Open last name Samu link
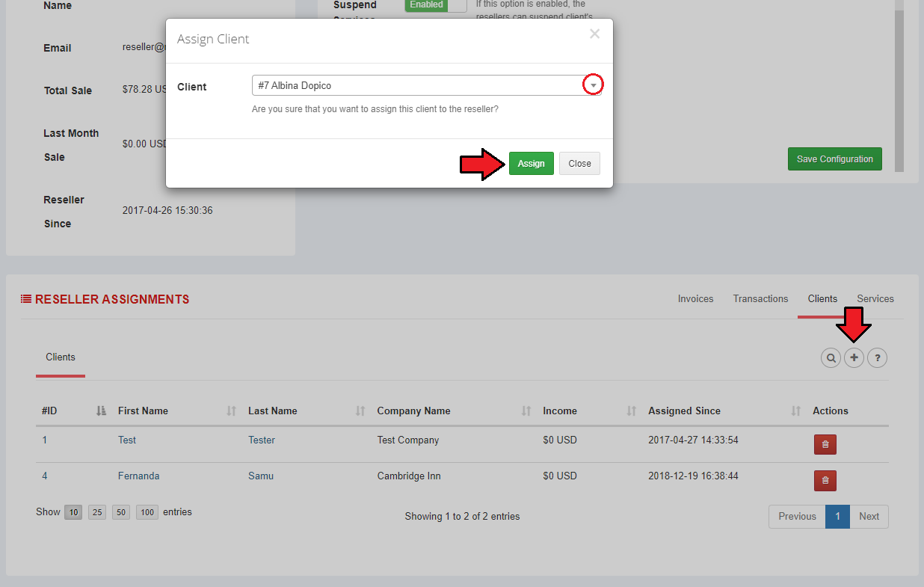This screenshot has height=587, width=924. click(261, 476)
